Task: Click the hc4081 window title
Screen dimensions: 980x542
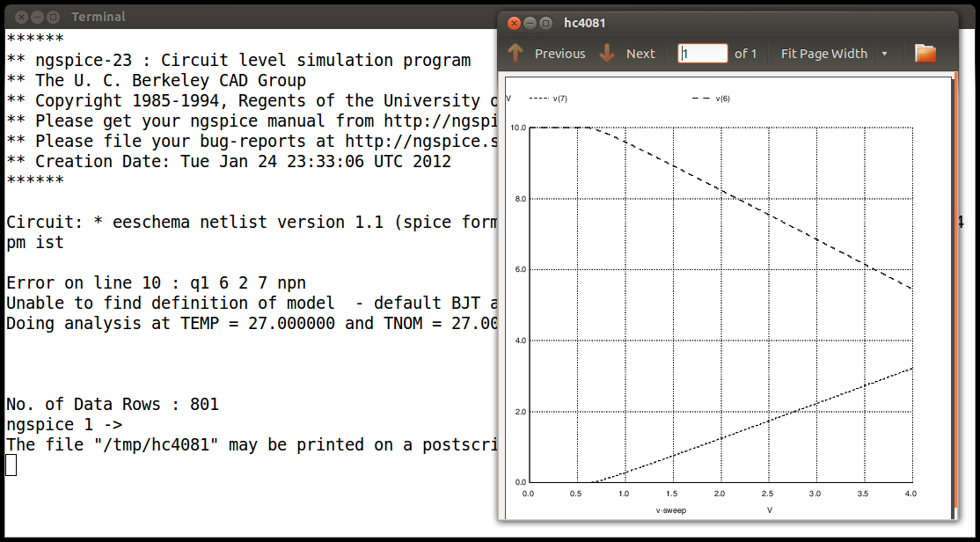Action: pyautogui.click(x=584, y=23)
